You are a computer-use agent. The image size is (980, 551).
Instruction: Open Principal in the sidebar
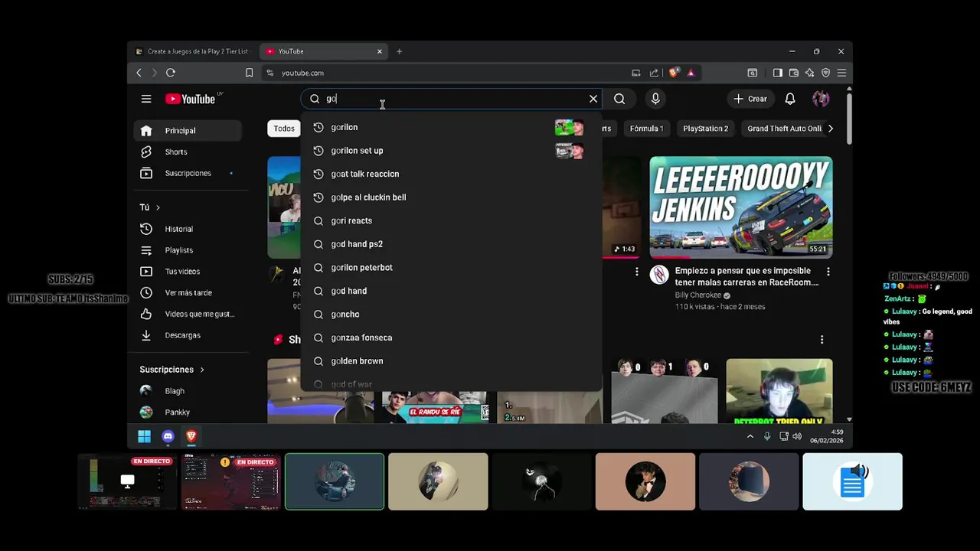pos(188,131)
